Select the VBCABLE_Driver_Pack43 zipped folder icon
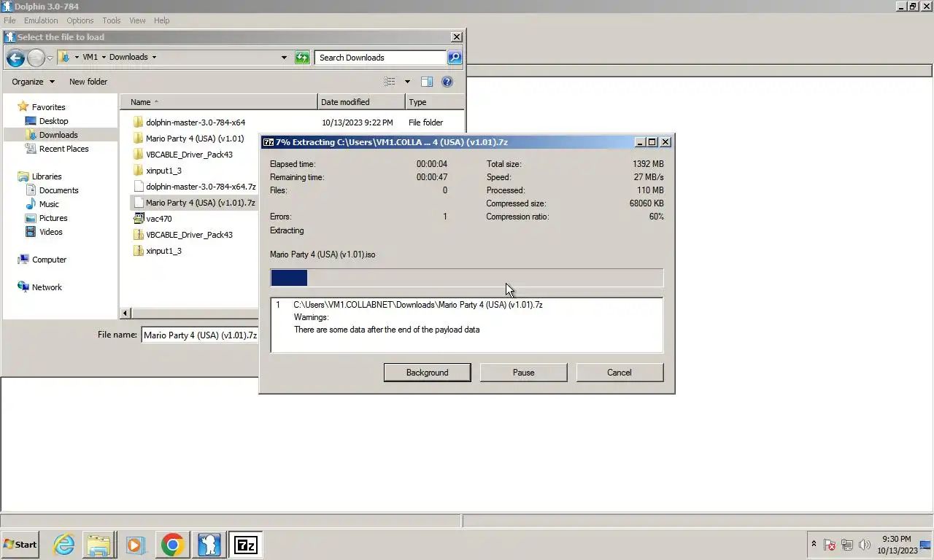 pos(138,235)
